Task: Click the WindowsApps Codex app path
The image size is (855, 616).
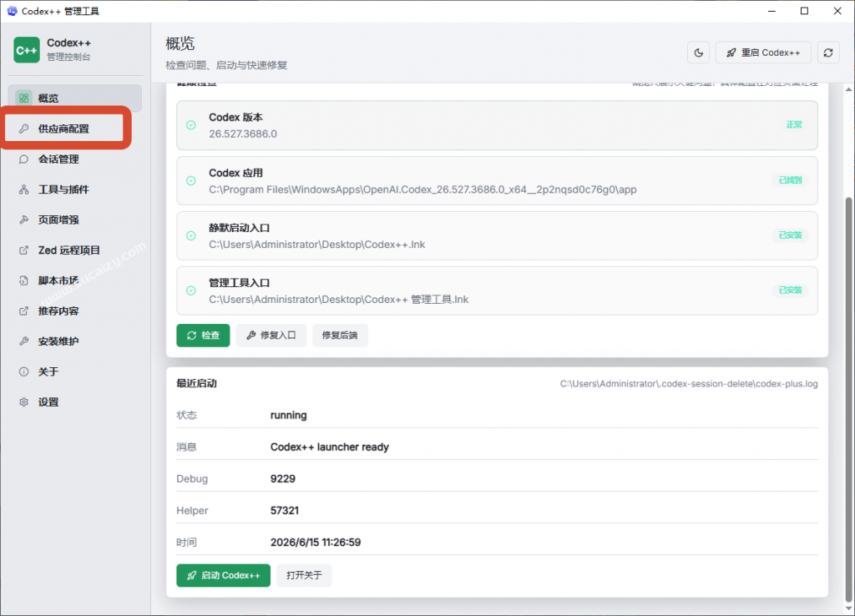Action: 422,189
